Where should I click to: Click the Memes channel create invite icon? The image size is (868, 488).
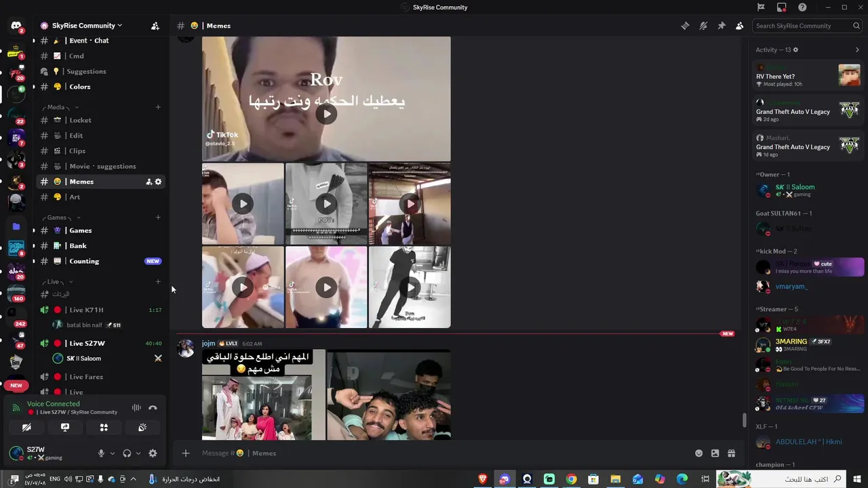click(x=149, y=182)
